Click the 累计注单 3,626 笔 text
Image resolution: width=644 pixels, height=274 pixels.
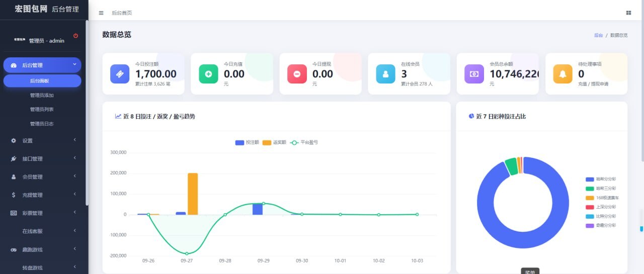[x=153, y=84]
